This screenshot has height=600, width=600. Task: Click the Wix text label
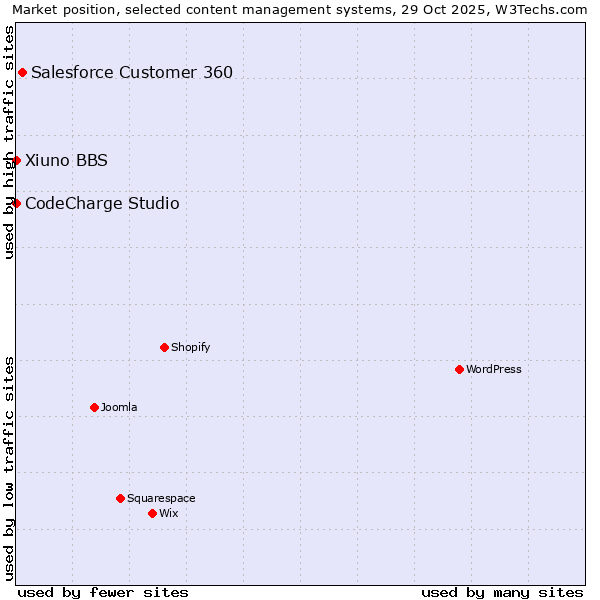[168, 513]
